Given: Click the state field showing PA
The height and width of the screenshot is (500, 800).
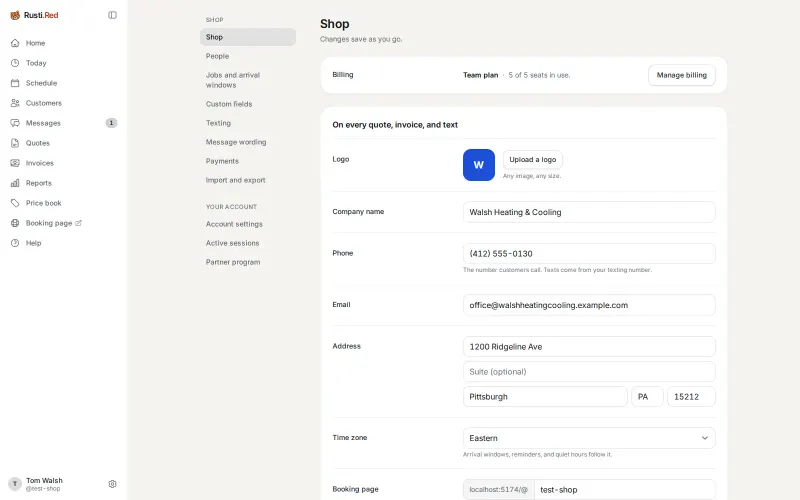Looking at the screenshot, I should [647, 396].
